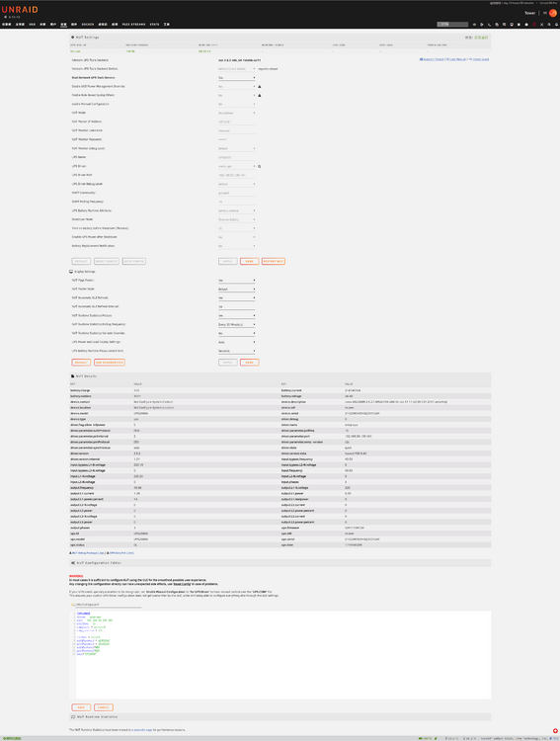Open the NUT Automatic GUI Refresh dropdown
560x741 pixels.
(237, 297)
